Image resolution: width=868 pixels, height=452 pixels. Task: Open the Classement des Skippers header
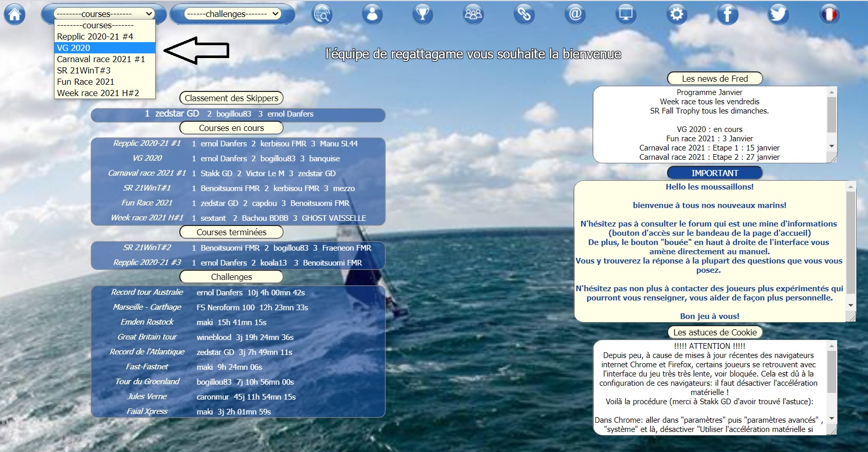(x=231, y=98)
